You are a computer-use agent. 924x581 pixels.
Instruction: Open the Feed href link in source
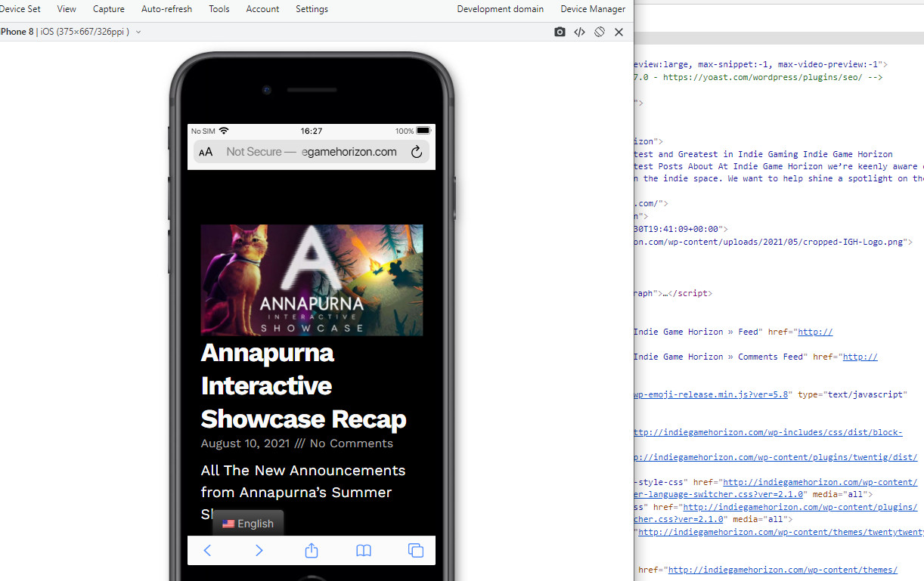pos(815,332)
